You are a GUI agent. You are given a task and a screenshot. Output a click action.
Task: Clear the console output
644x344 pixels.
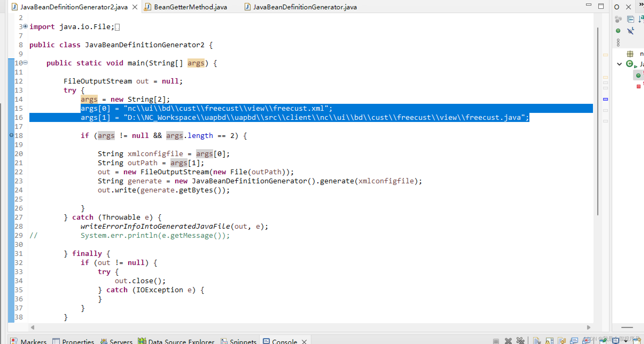537,341
